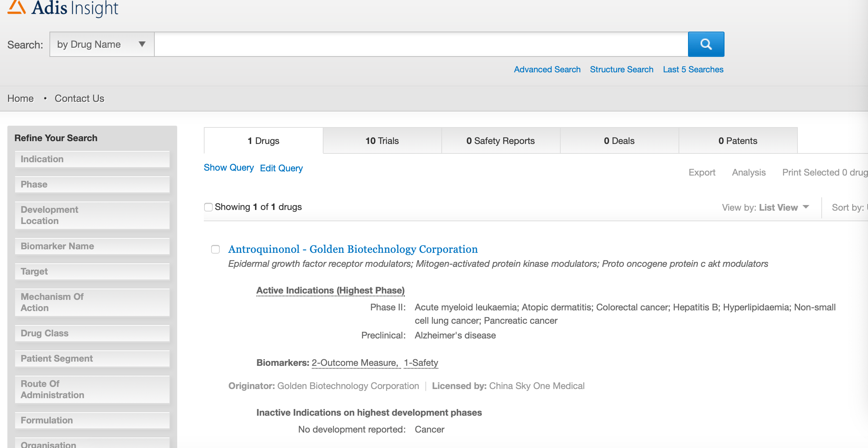Click the Structure Search link
Screen dimensions: 868x448
(x=621, y=68)
